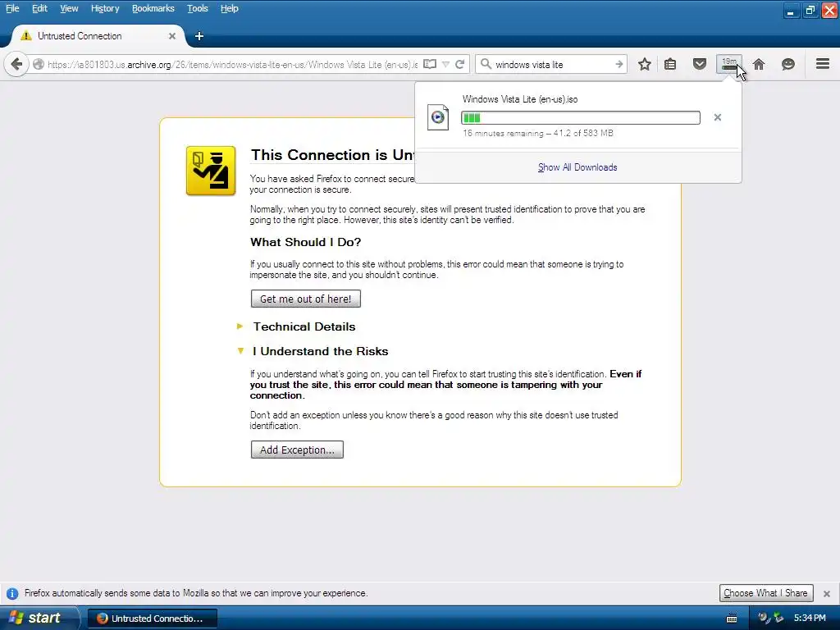Go to home page icon
This screenshot has width=840, height=630.
tap(759, 64)
